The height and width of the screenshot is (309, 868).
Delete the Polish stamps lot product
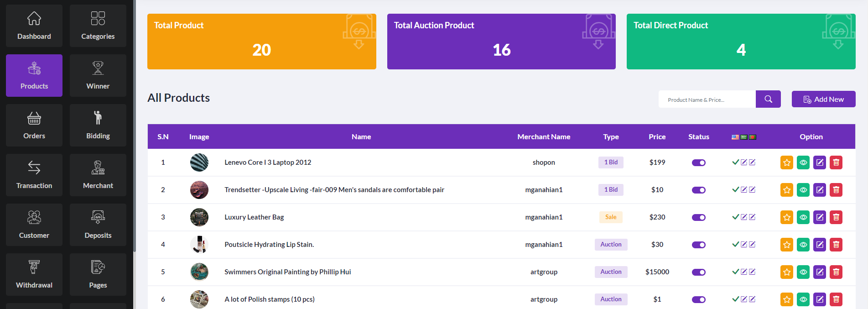836,299
